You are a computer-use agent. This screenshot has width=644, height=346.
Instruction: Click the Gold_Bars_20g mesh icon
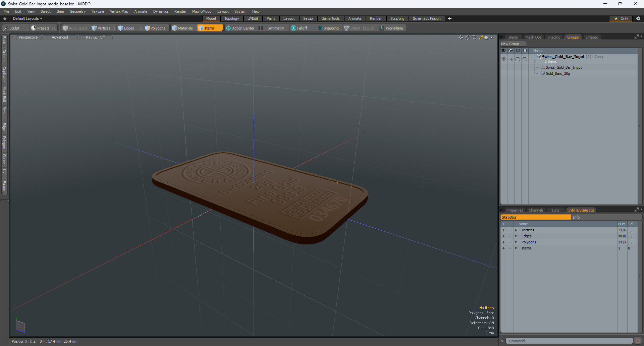click(543, 73)
